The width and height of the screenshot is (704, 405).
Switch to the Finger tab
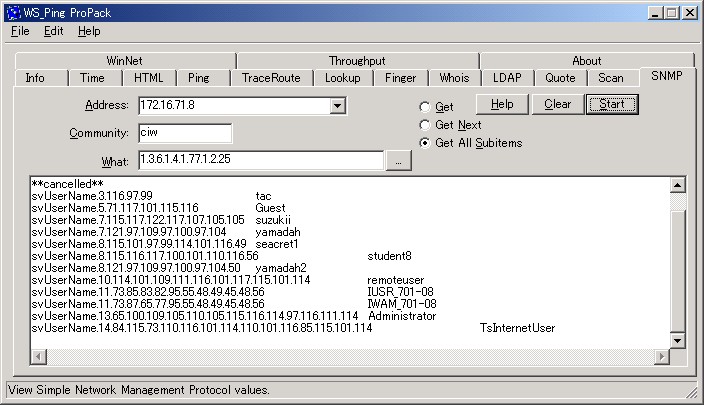coord(400,78)
